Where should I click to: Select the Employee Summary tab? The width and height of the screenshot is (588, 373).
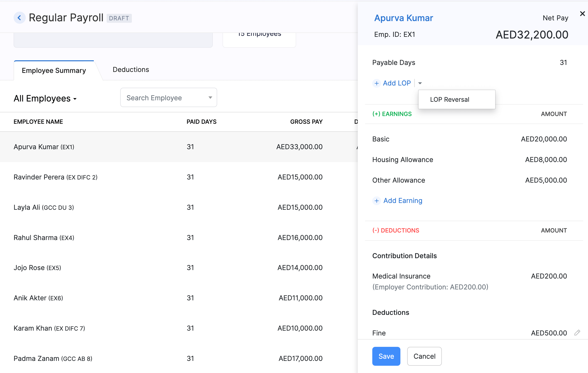pyautogui.click(x=54, y=71)
